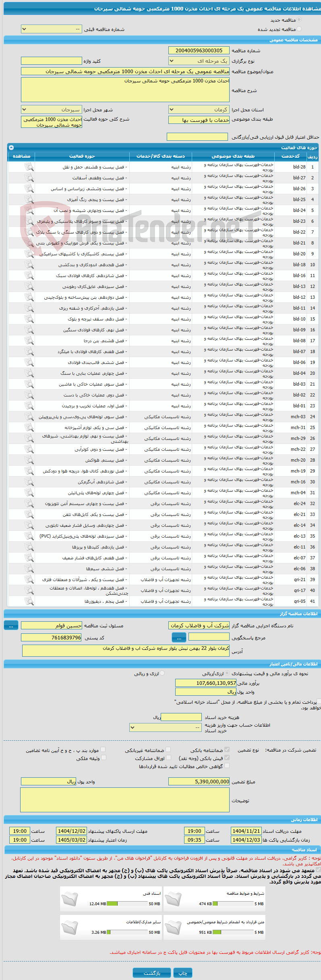
Task: Click the ellipsis button beside مسئول ثبت مناقصه
Action: 11,625
